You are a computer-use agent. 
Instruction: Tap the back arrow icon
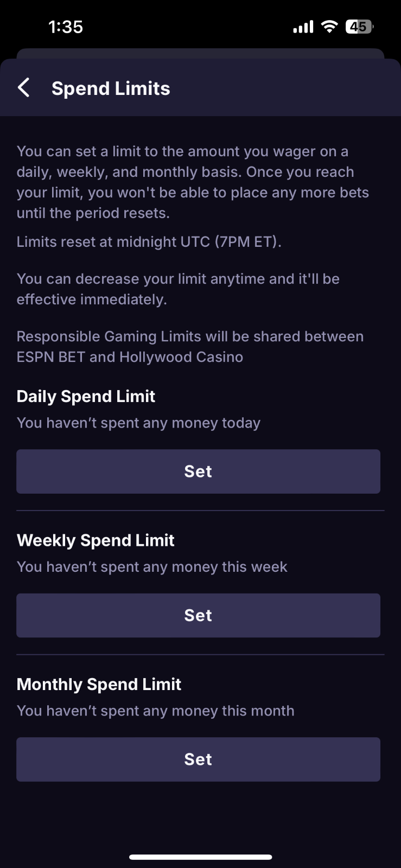[24, 88]
